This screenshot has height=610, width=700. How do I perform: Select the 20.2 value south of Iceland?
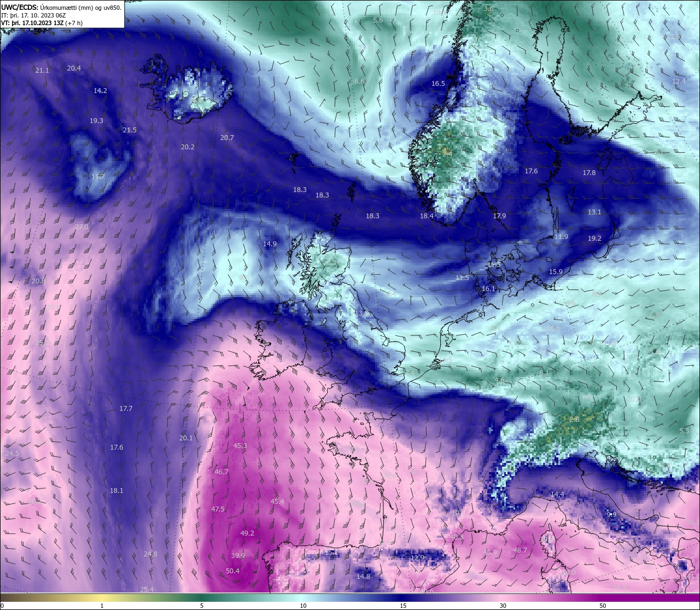(x=188, y=147)
